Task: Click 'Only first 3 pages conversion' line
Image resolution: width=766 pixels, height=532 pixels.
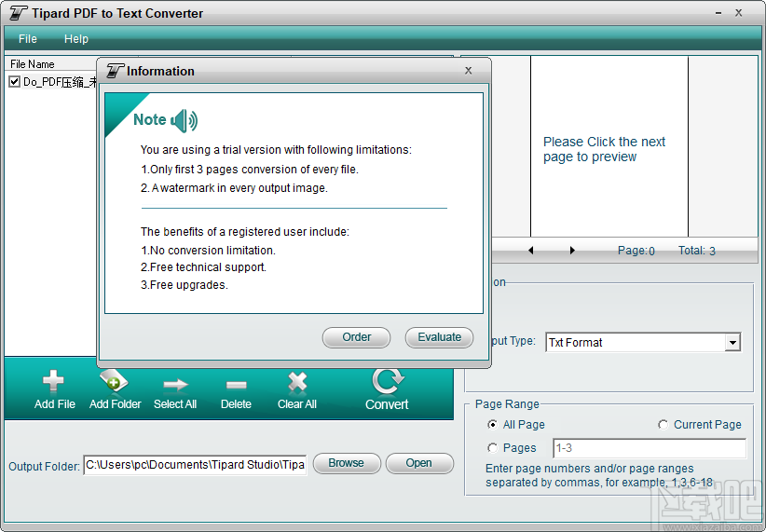Action: pos(250,170)
